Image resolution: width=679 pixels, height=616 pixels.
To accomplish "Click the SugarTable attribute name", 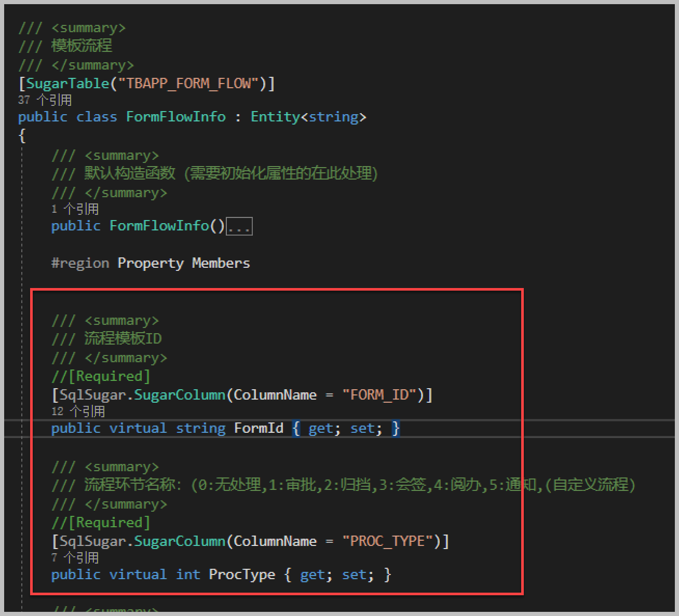I will 67,84.
